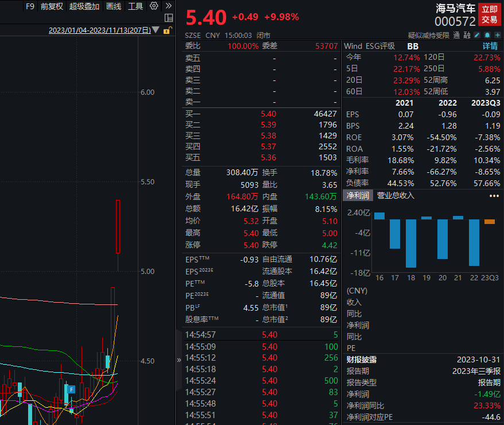
Task: Click the 52周高 value 6.25
Action: tap(493, 80)
